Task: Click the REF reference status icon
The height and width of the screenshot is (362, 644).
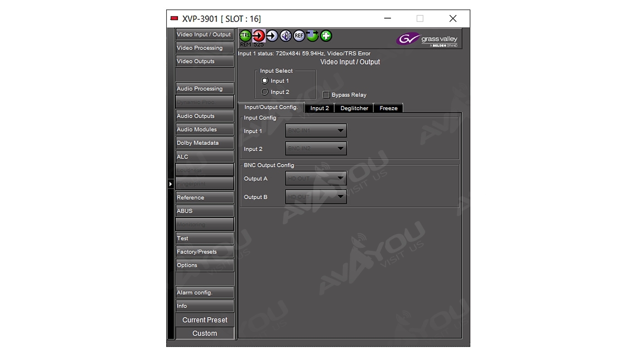Action: (x=299, y=36)
